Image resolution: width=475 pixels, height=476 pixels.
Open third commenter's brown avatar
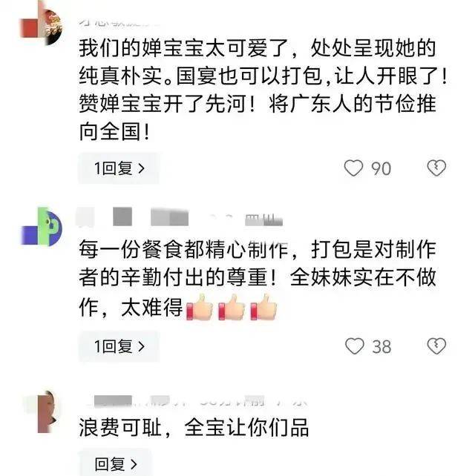click(x=42, y=411)
